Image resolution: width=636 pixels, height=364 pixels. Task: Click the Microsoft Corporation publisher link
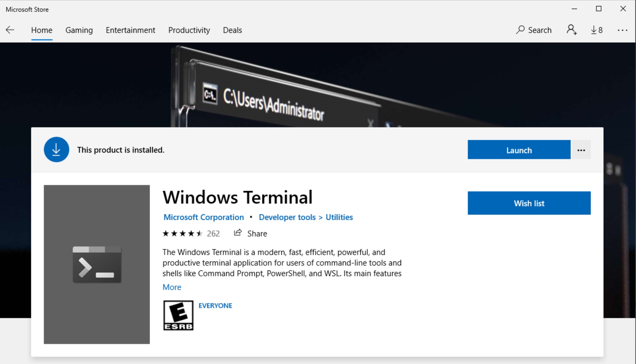[203, 217]
